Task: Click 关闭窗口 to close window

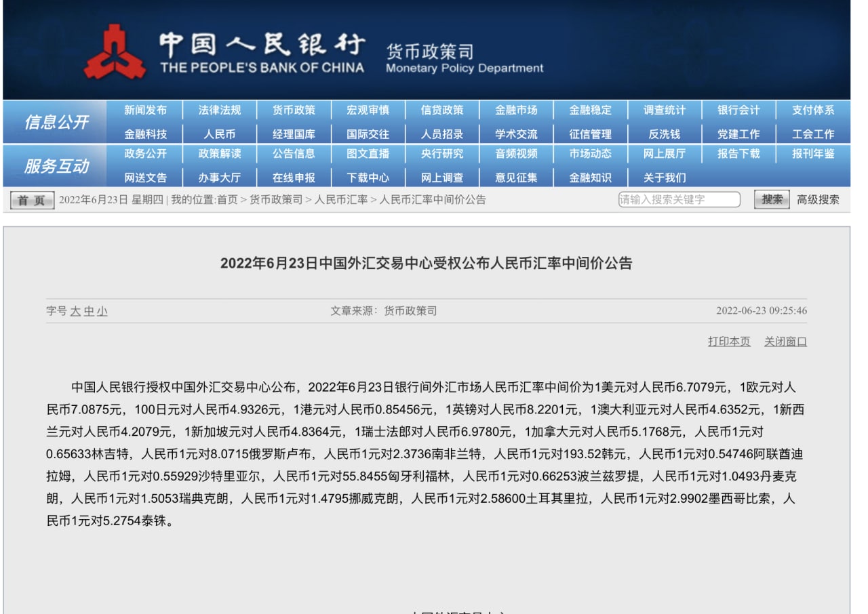Action: coord(785,342)
